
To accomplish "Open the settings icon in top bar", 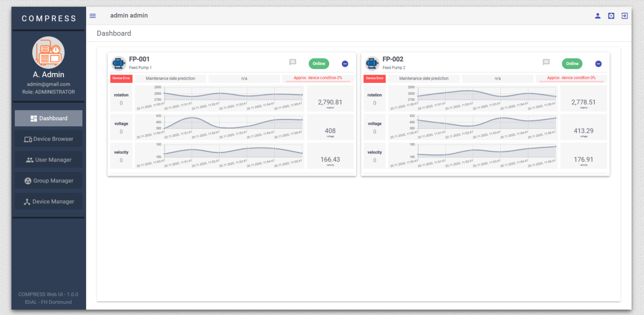I will (611, 16).
